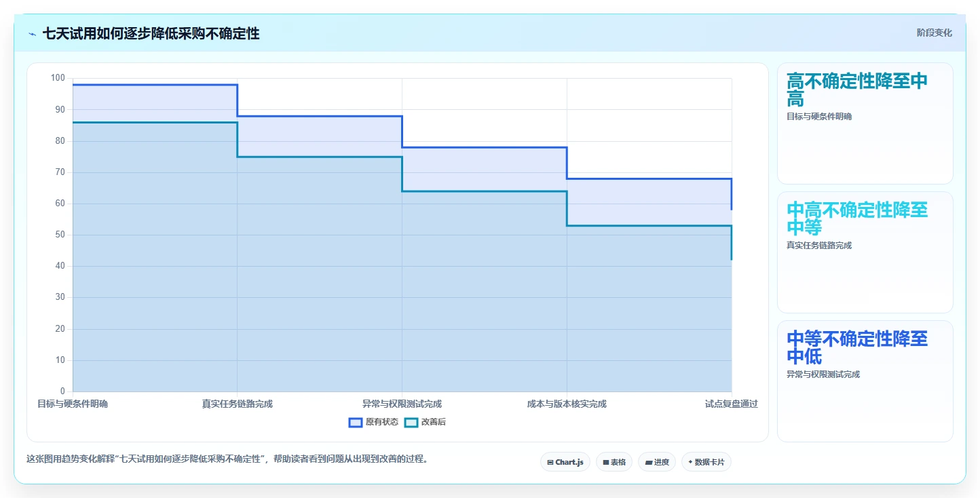Toggle the 原有状态 legend swatch

tap(356, 422)
